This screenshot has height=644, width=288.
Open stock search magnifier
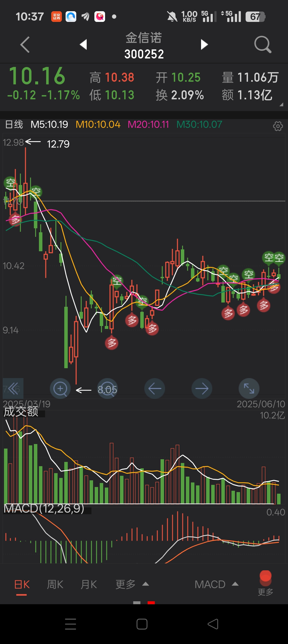263,45
